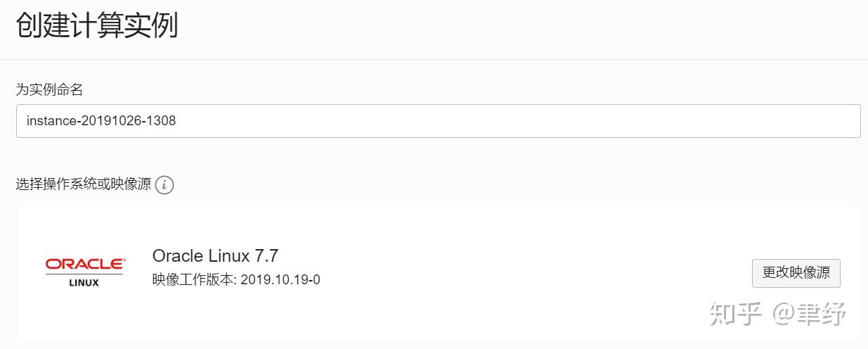The image size is (868, 349).
Task: Click the LINUX text under the Oracle logo
Action: pyautogui.click(x=84, y=283)
